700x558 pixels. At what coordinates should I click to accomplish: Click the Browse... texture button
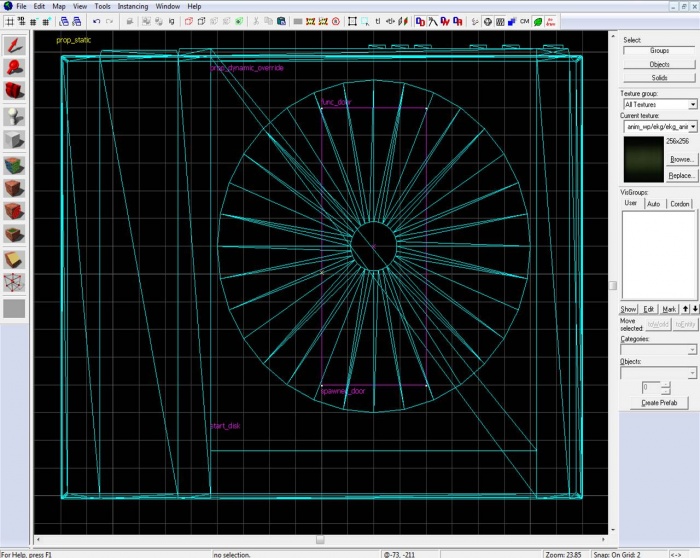[x=682, y=159]
